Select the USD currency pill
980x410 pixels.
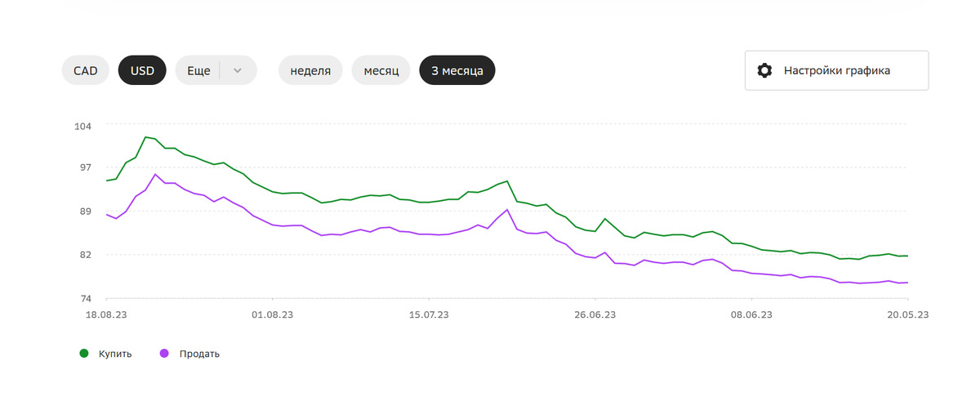point(142,70)
